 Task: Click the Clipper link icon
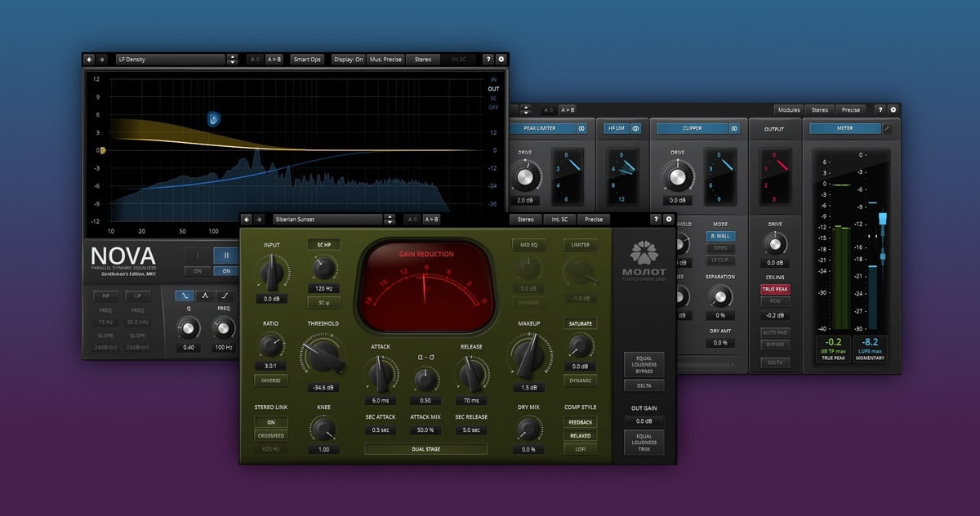(734, 128)
